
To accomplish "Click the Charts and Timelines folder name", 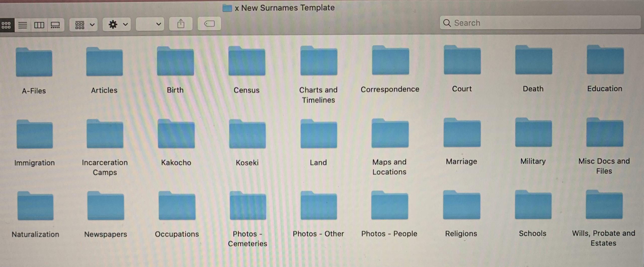I will [318, 95].
